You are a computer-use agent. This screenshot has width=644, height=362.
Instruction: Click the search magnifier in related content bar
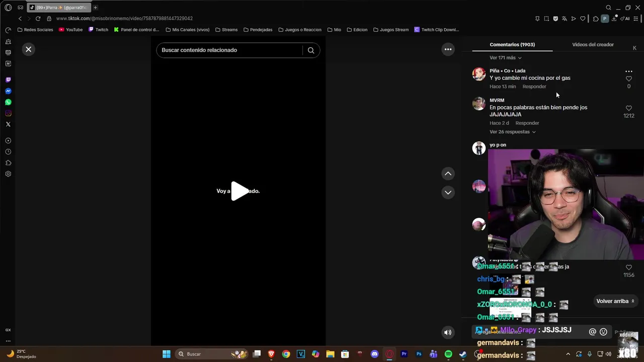[x=311, y=50]
